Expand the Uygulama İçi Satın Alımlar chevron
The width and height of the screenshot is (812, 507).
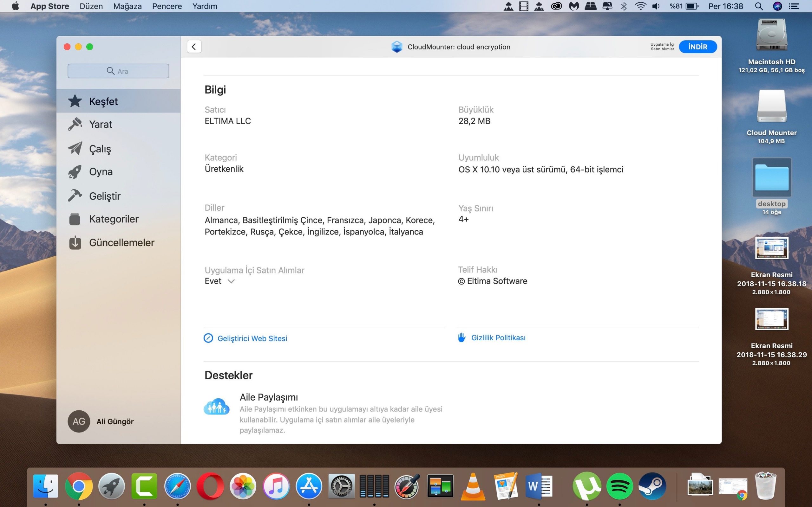point(231,281)
